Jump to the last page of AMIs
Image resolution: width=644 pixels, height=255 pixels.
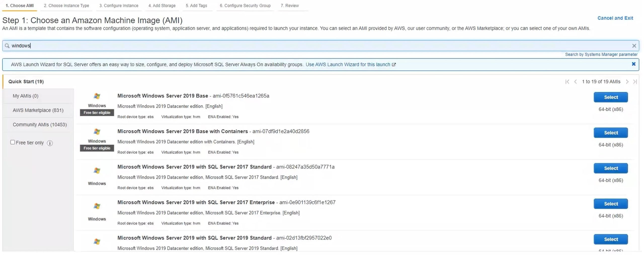click(x=635, y=82)
